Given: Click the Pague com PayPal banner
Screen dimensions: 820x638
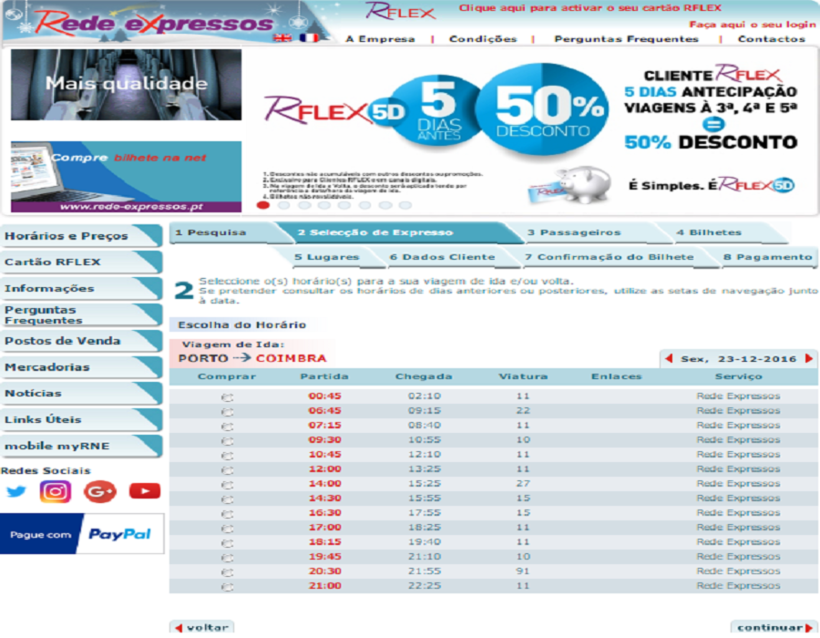Looking at the screenshot, I should [80, 534].
